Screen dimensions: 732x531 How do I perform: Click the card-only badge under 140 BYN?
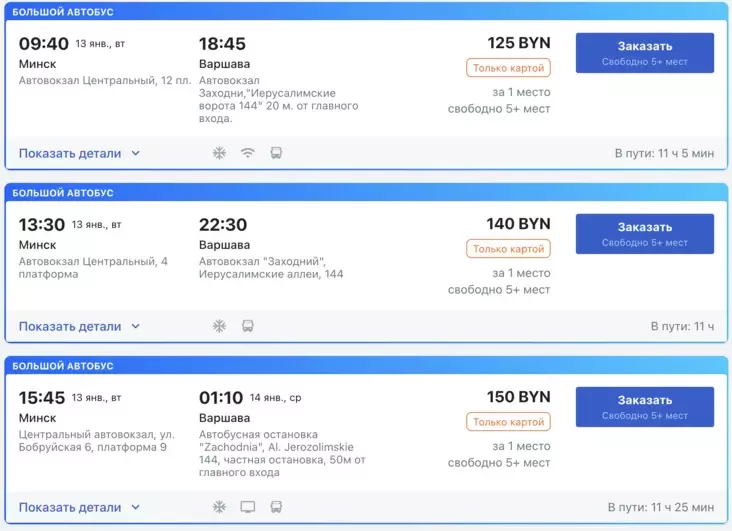[508, 249]
